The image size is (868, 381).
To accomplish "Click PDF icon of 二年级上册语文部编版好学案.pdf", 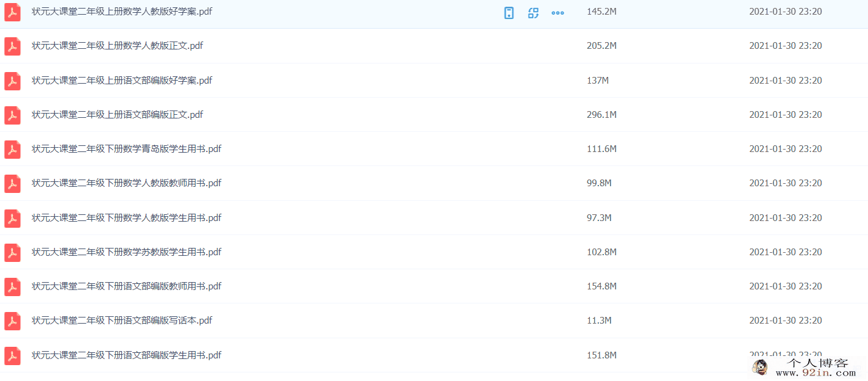I will [x=12, y=81].
